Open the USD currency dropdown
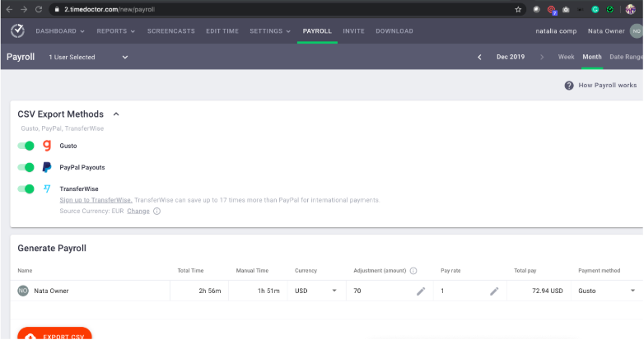This screenshot has height=340, width=644. point(316,291)
